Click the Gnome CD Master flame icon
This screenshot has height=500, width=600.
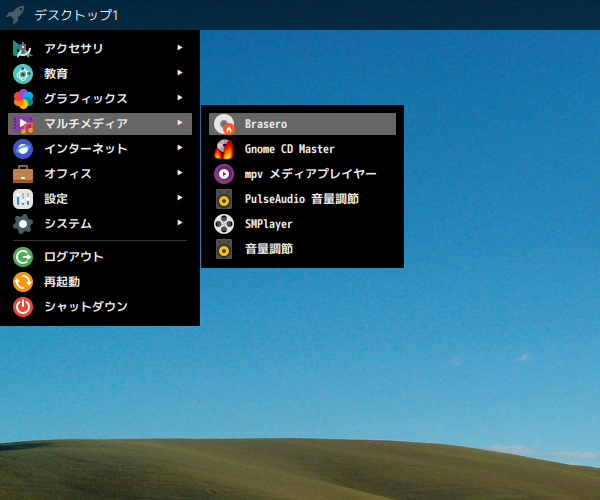coord(224,149)
